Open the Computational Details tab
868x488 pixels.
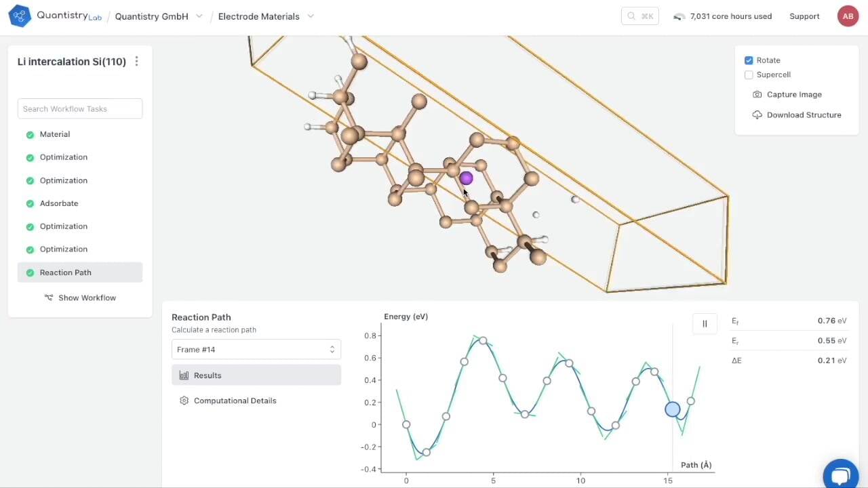pos(256,401)
